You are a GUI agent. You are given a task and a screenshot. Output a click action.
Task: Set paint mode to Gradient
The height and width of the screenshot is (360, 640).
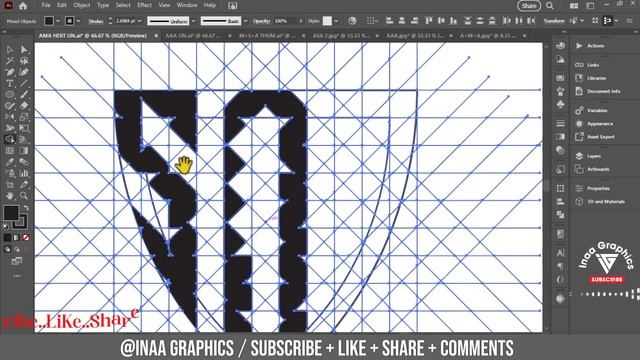17,237
